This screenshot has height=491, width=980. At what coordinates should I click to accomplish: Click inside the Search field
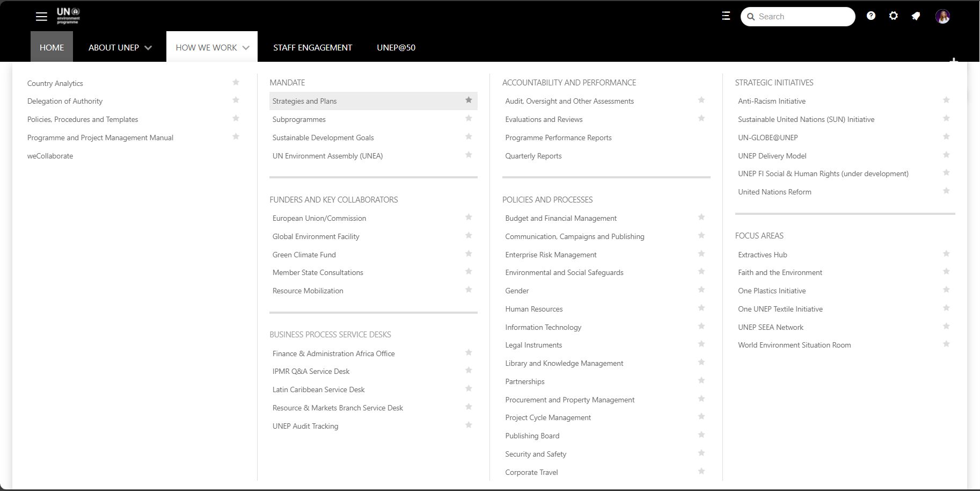point(798,17)
